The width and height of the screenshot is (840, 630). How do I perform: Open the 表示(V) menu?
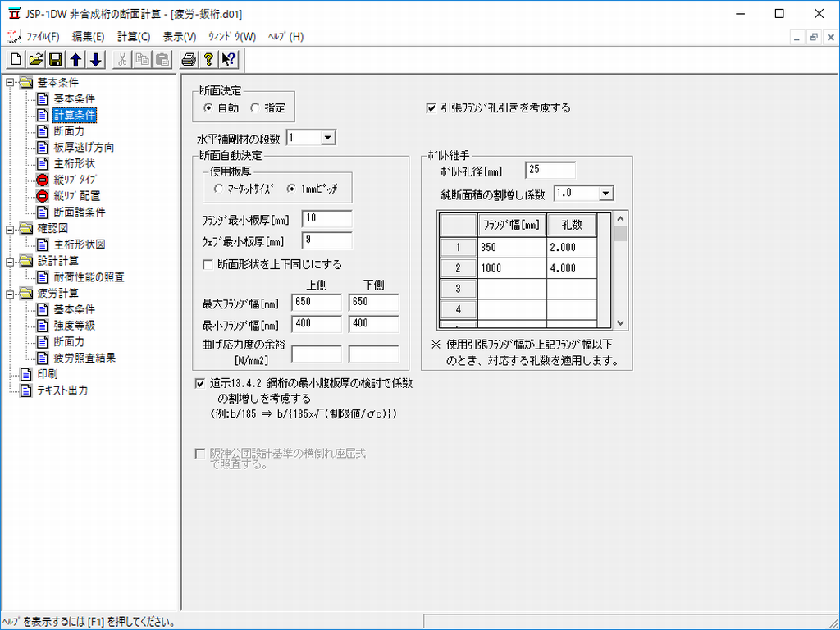point(179,37)
